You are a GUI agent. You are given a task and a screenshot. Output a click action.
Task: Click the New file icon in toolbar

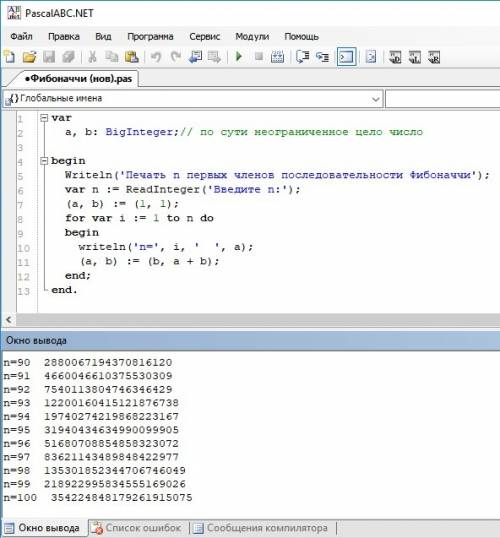pos(10,57)
